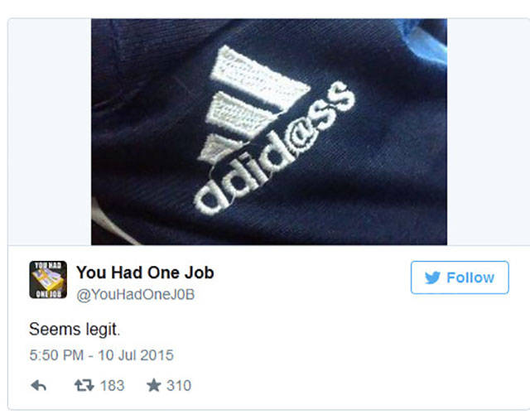Click the 'Follow' text label
The width and height of the screenshot is (530, 420).
tap(470, 278)
